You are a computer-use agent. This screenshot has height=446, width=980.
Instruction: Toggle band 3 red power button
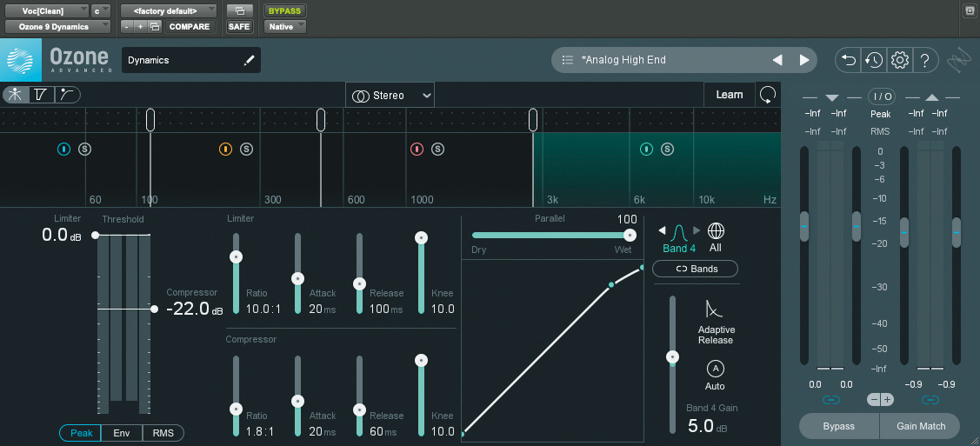(x=417, y=149)
